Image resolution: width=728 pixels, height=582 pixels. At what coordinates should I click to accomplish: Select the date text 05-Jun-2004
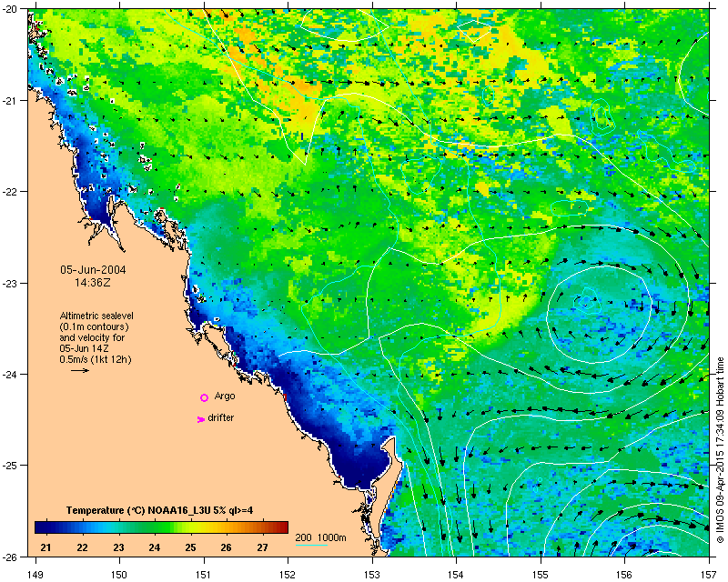point(94,270)
